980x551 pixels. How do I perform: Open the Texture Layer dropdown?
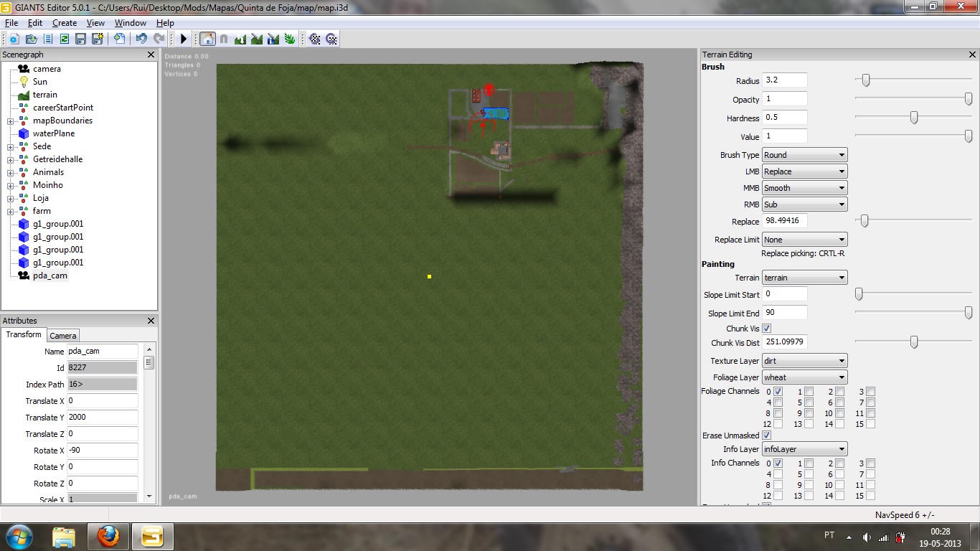click(x=804, y=361)
